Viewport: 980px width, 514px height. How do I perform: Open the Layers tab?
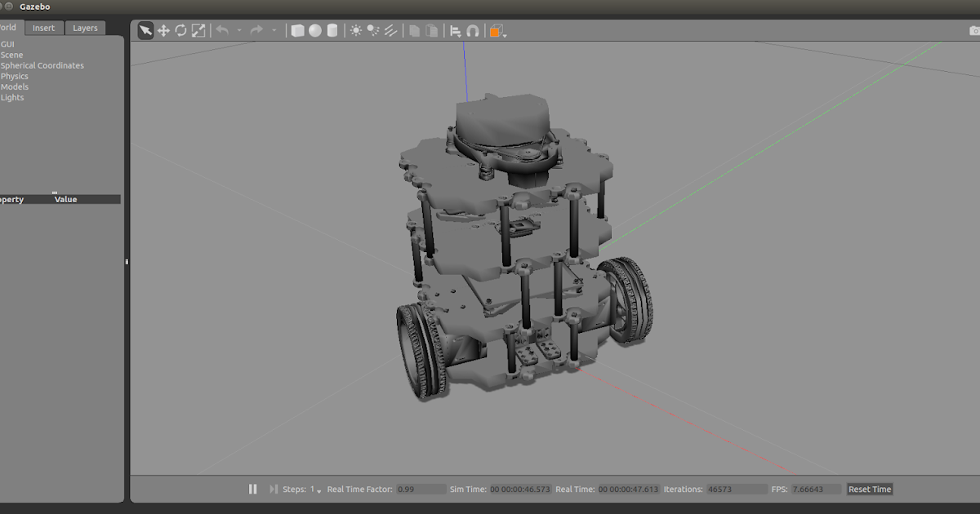[x=85, y=27]
